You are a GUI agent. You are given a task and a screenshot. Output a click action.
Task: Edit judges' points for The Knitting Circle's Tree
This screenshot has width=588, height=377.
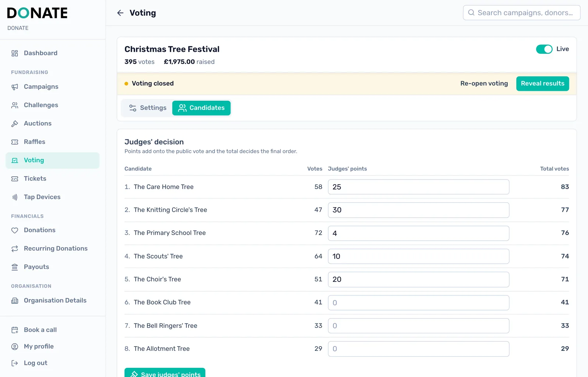click(418, 210)
